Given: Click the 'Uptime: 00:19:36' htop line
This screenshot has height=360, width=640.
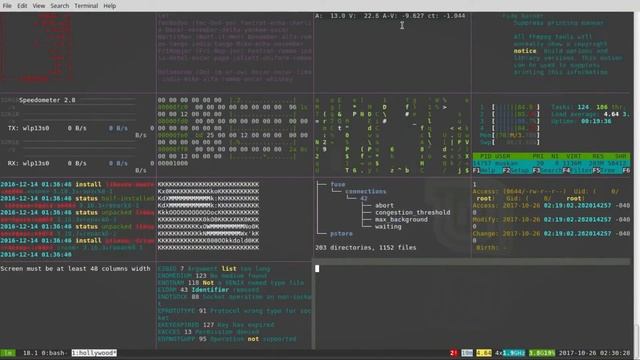Looking at the screenshot, I should 581,121.
